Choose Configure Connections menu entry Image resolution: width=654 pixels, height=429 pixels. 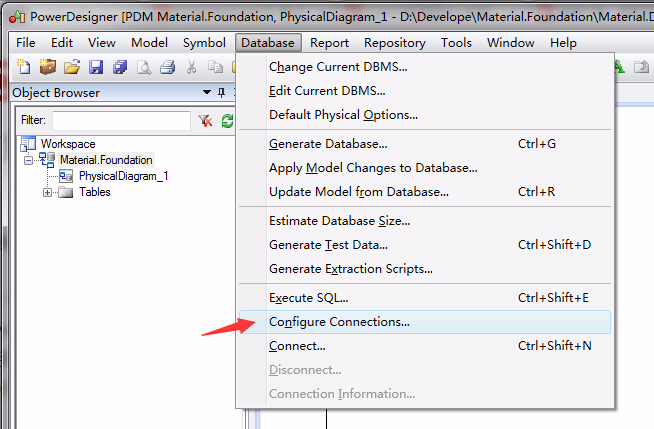tap(425, 322)
